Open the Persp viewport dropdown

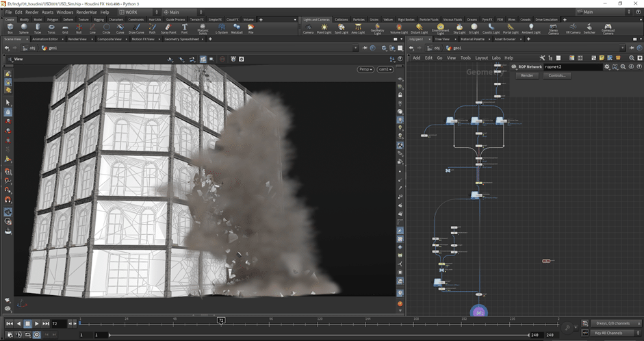[x=365, y=69]
